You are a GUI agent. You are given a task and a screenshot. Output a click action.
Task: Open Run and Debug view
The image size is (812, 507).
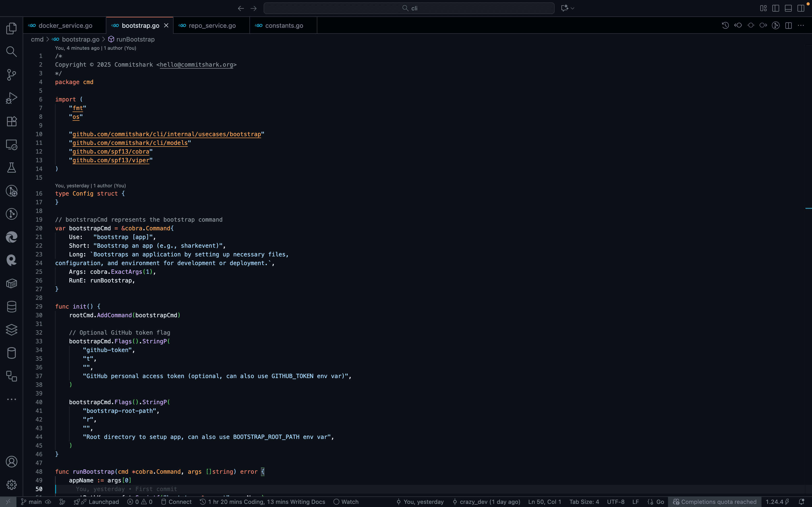11,98
